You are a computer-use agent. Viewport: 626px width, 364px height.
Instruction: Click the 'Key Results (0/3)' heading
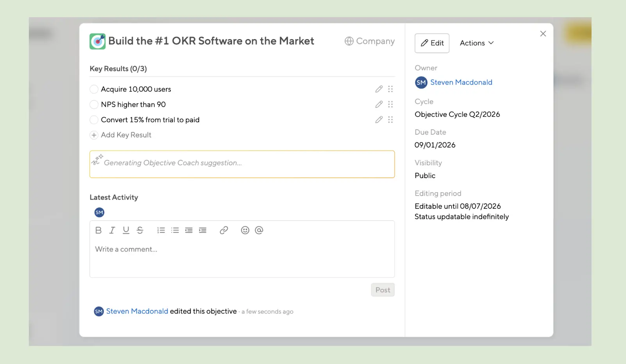click(x=118, y=69)
